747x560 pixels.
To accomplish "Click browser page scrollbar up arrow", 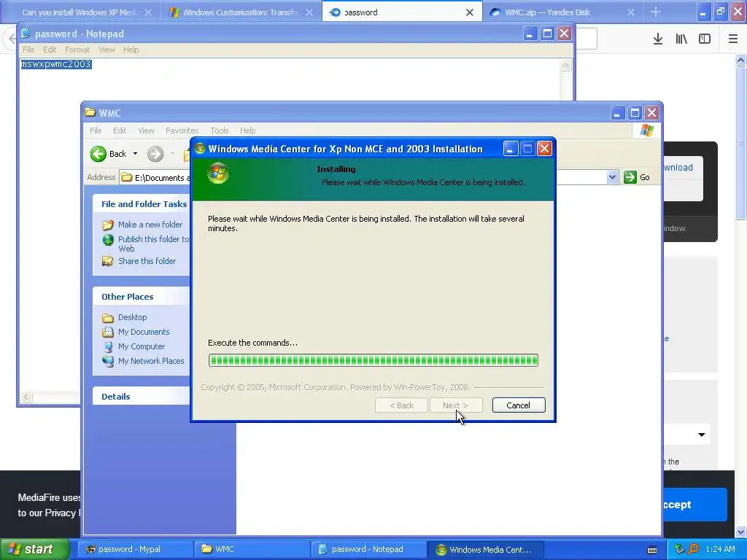I will tap(741, 60).
